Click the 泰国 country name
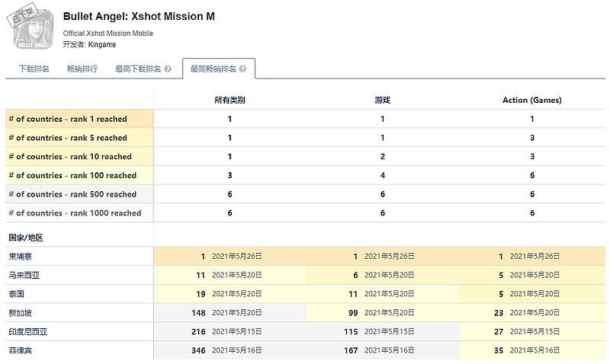Viewport: 610px width, 364px height. (18, 294)
